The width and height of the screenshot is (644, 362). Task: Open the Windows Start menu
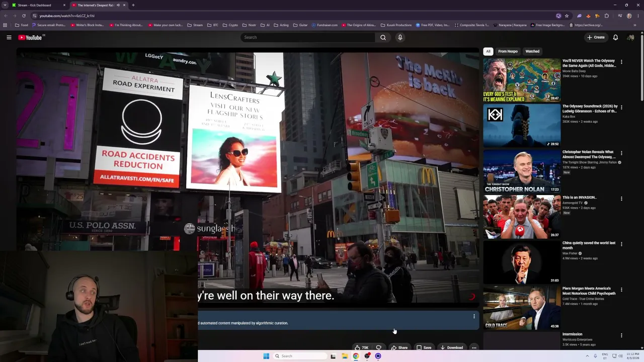point(266,356)
